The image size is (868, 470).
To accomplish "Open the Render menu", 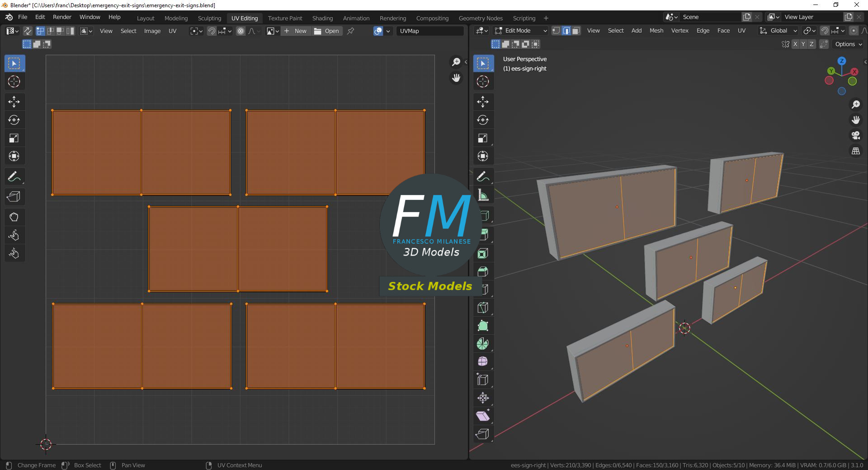I will tap(62, 17).
